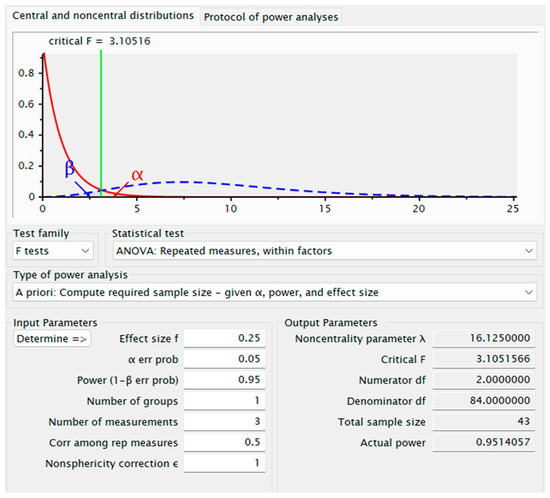
Task: Click the Effect size f field
Action: pyautogui.click(x=224, y=338)
